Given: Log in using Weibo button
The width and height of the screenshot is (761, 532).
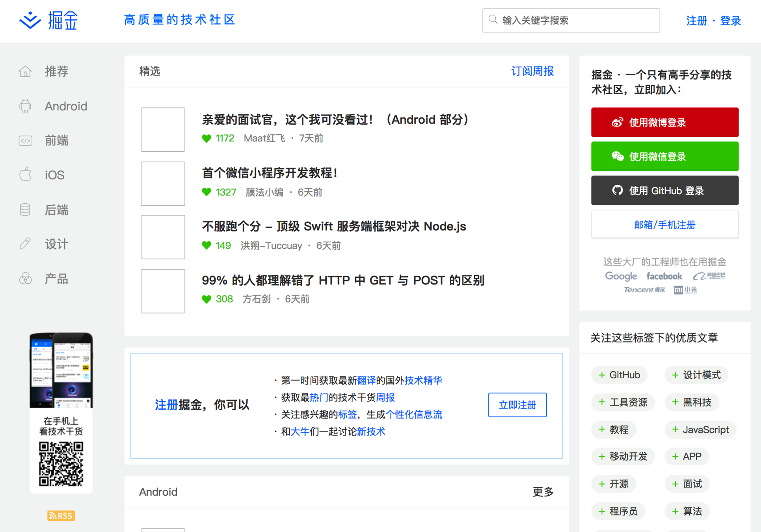Looking at the screenshot, I should [x=664, y=123].
